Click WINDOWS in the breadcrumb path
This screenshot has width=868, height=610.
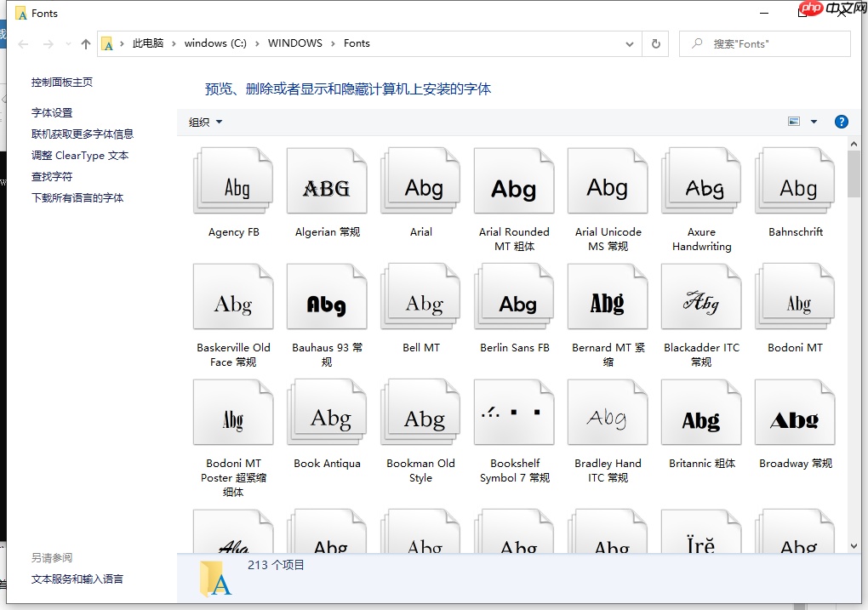(x=295, y=43)
